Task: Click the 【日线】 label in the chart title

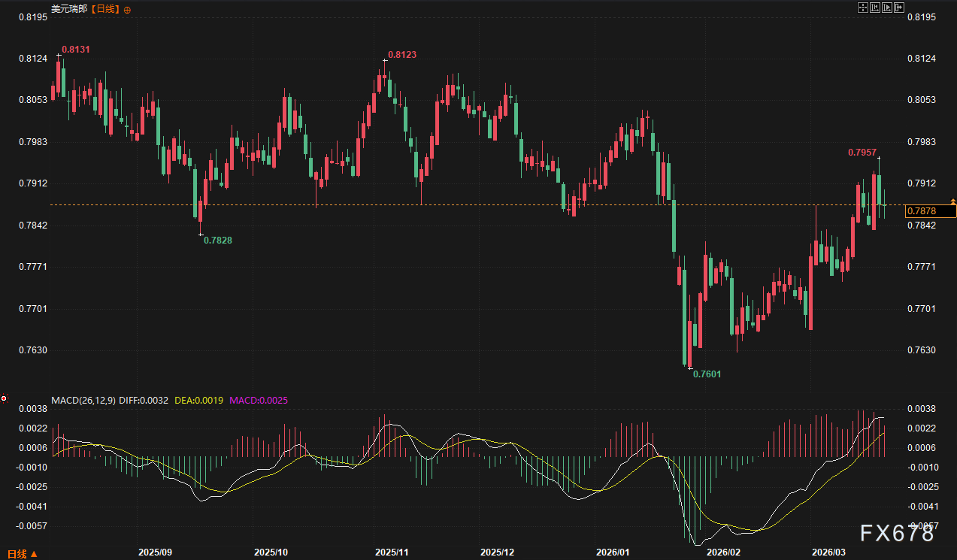Action: [x=104, y=10]
